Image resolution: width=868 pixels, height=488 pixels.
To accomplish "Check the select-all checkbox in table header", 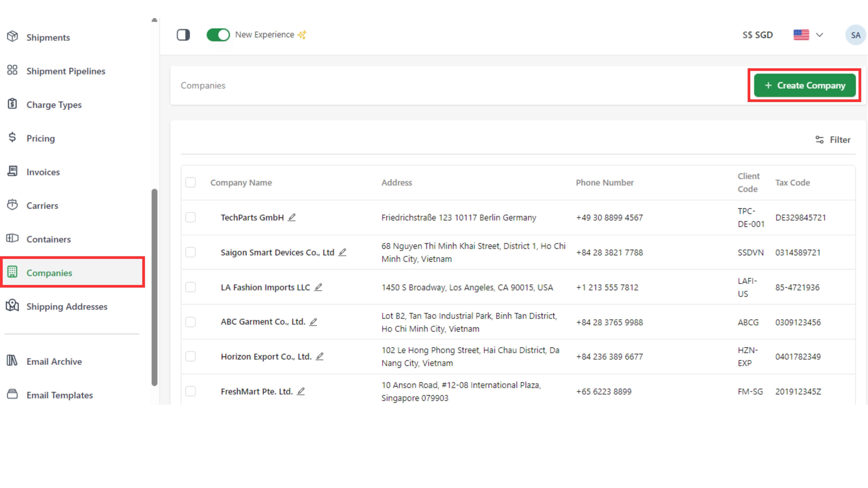I will click(190, 182).
